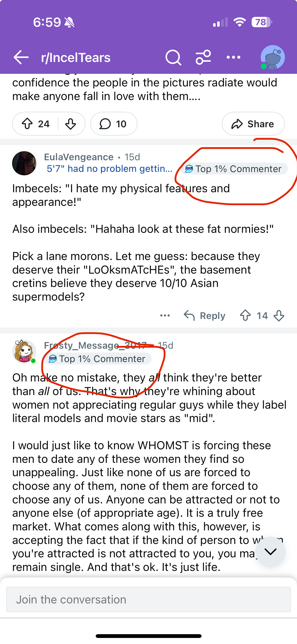Open EulaVengeance's user profile link

tap(79, 157)
